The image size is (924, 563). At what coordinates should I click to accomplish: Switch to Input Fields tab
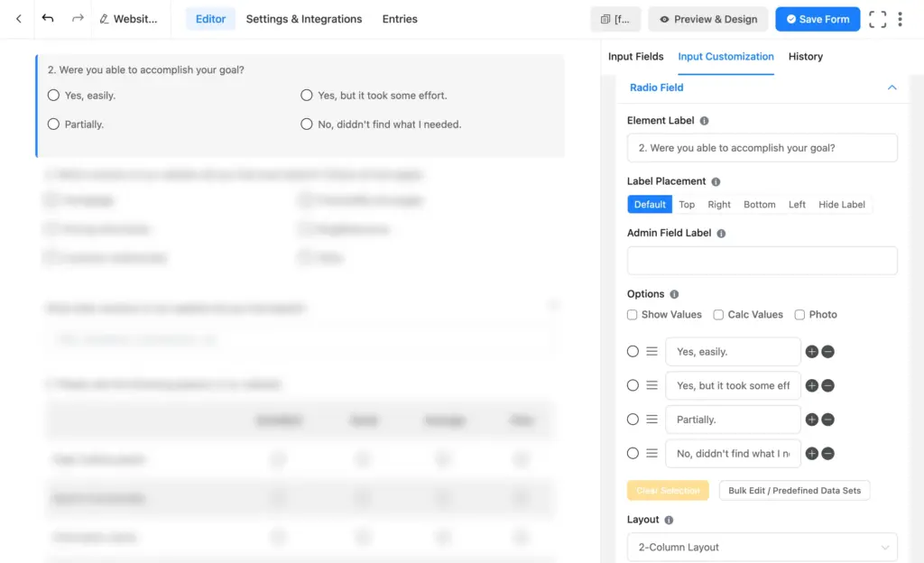636,57
